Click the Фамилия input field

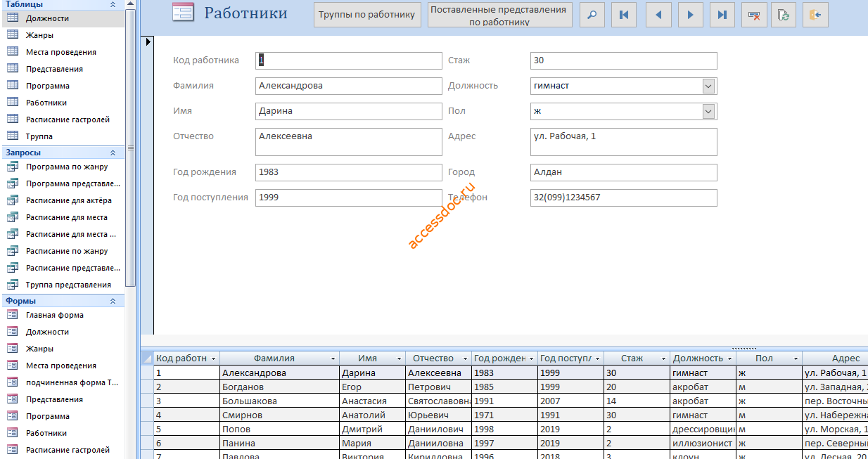coord(349,86)
